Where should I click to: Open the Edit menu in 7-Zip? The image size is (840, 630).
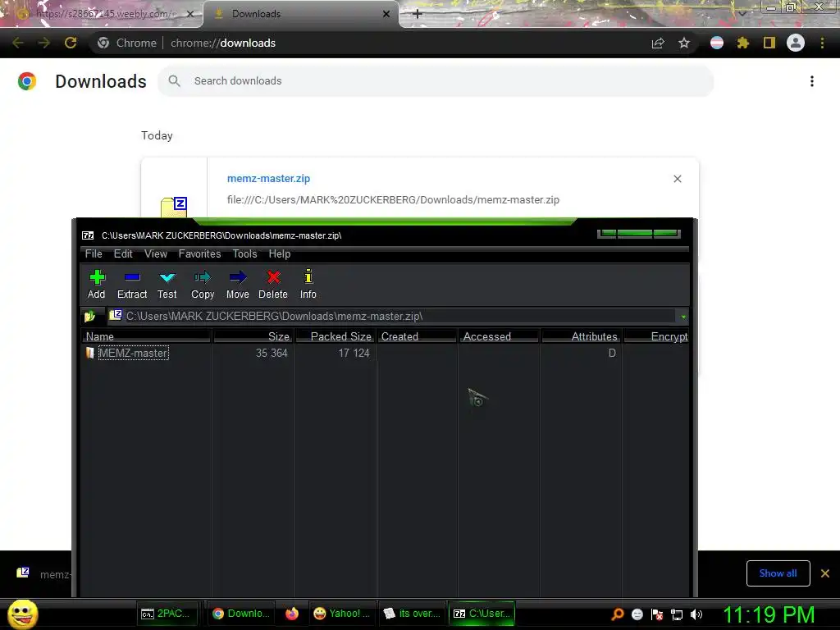[x=123, y=254]
